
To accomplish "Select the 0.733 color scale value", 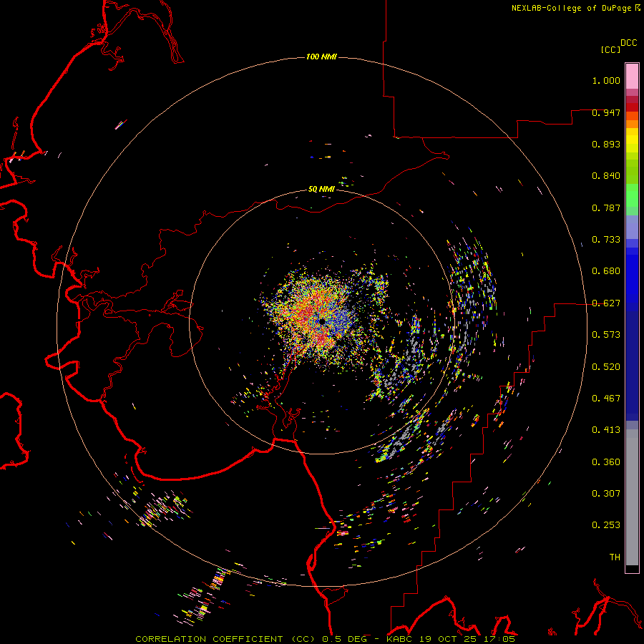I will click(x=606, y=240).
